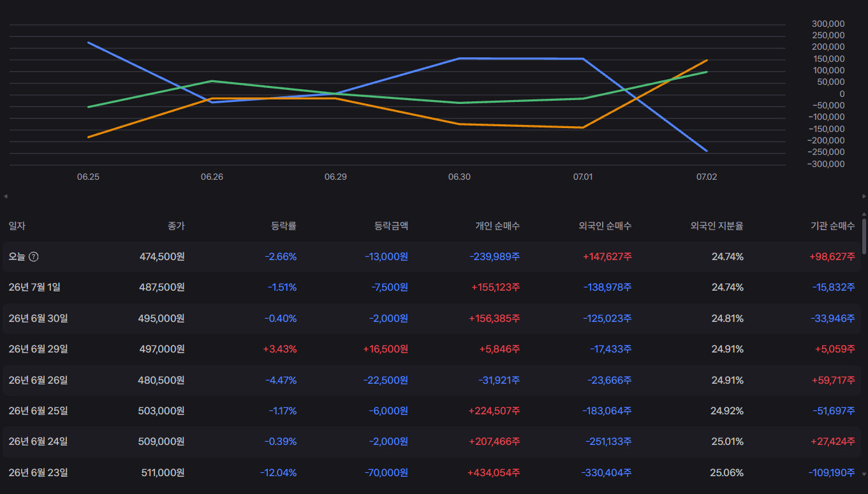Click the foreign ownership value 25.06%
This screenshot has height=494, width=868.
click(x=726, y=473)
